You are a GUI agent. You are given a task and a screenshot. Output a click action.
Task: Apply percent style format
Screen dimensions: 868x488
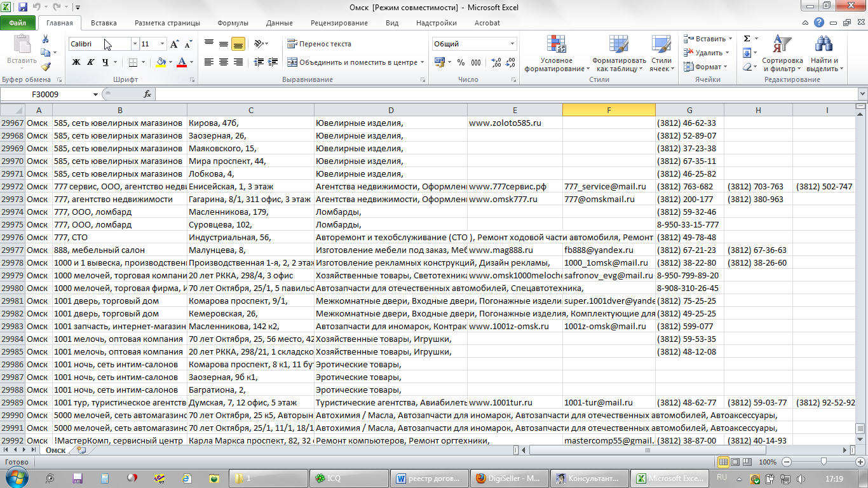(x=460, y=62)
